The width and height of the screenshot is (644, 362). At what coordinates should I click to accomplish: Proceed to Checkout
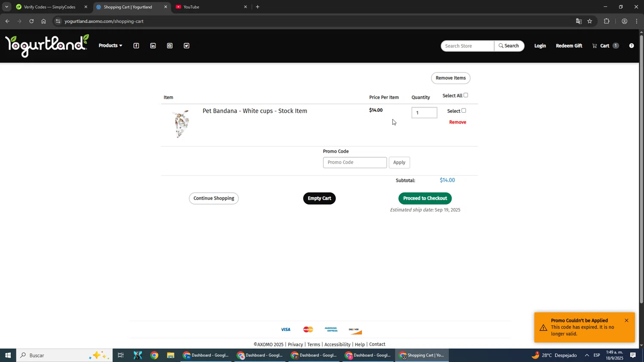pyautogui.click(x=425, y=198)
